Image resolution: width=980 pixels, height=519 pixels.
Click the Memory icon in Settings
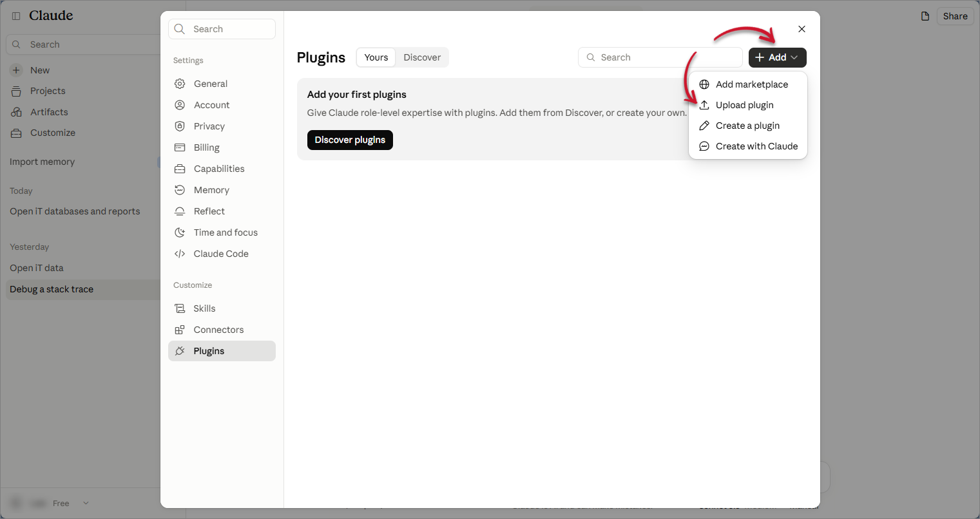click(180, 190)
